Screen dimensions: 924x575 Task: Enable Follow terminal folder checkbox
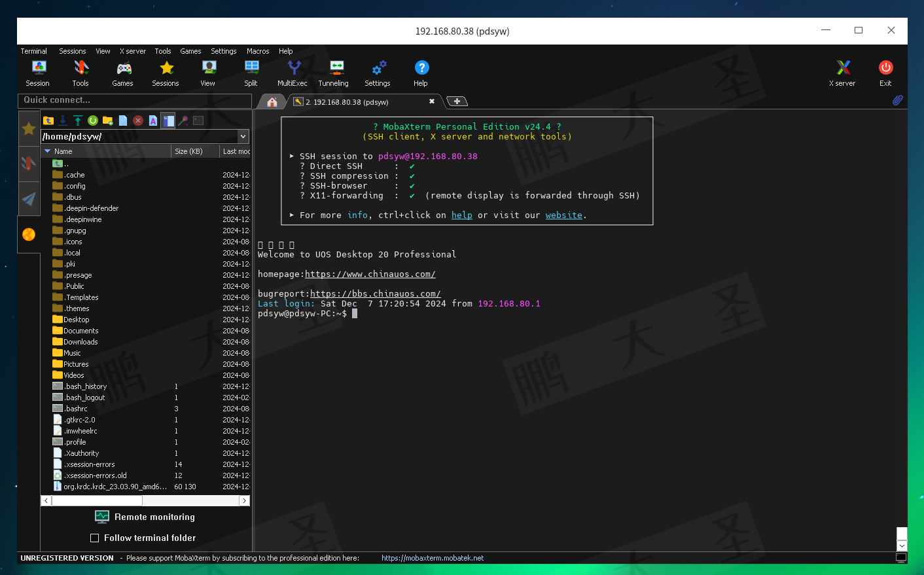click(x=95, y=538)
